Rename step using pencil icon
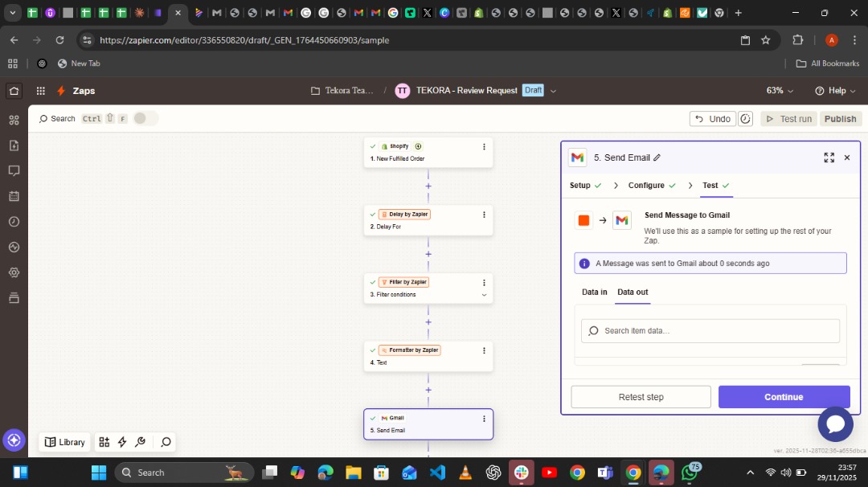868x487 pixels. tap(657, 158)
